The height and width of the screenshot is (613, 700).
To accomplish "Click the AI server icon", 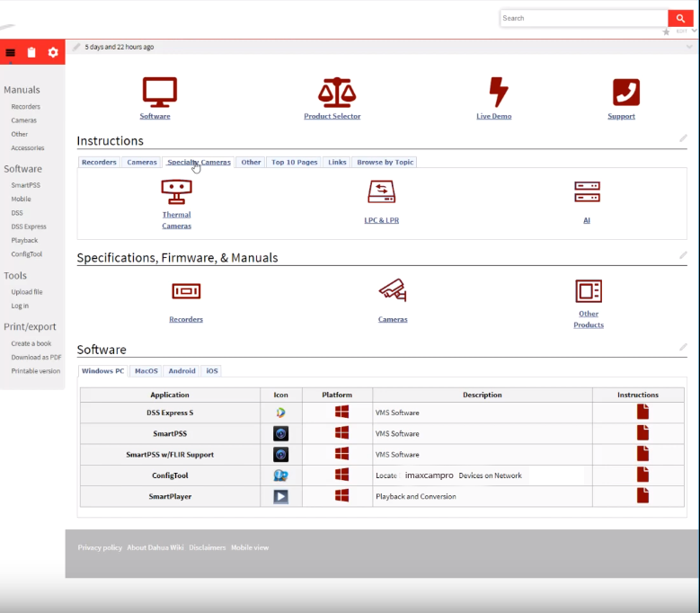I will pos(587,191).
